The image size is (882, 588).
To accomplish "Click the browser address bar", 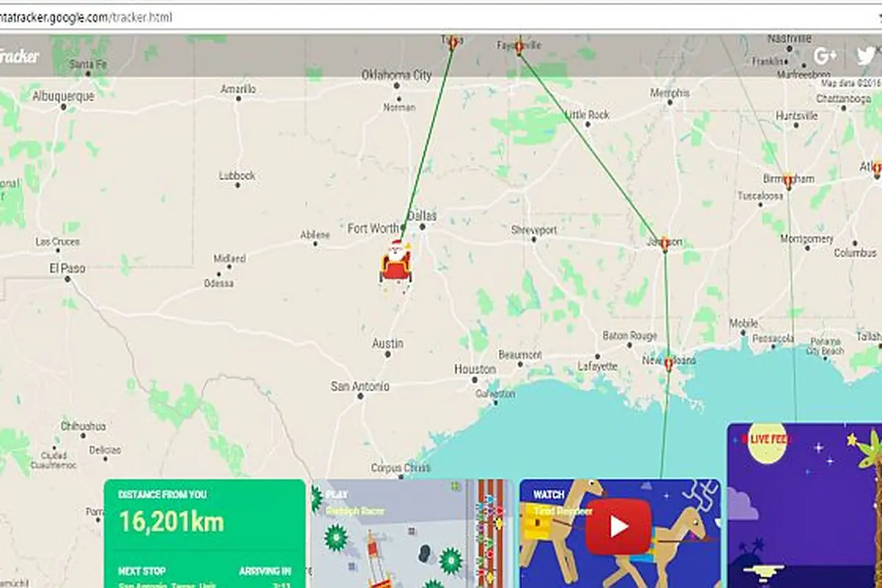I will (x=441, y=16).
